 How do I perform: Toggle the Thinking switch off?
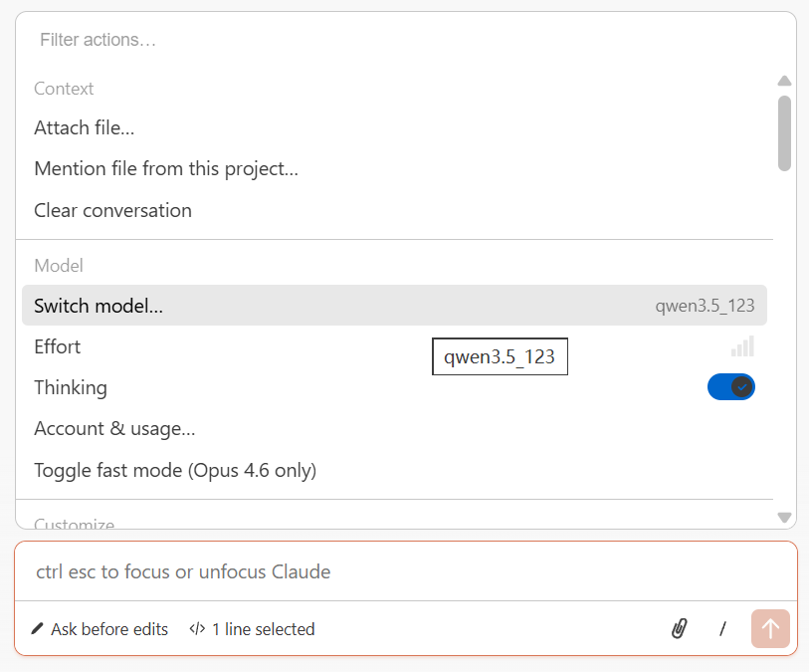pos(731,387)
